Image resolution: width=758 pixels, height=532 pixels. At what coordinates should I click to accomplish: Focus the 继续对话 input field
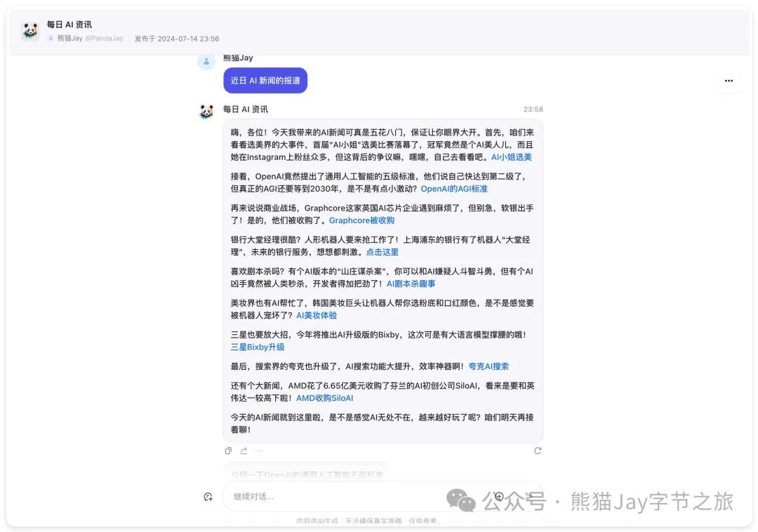tap(383, 496)
